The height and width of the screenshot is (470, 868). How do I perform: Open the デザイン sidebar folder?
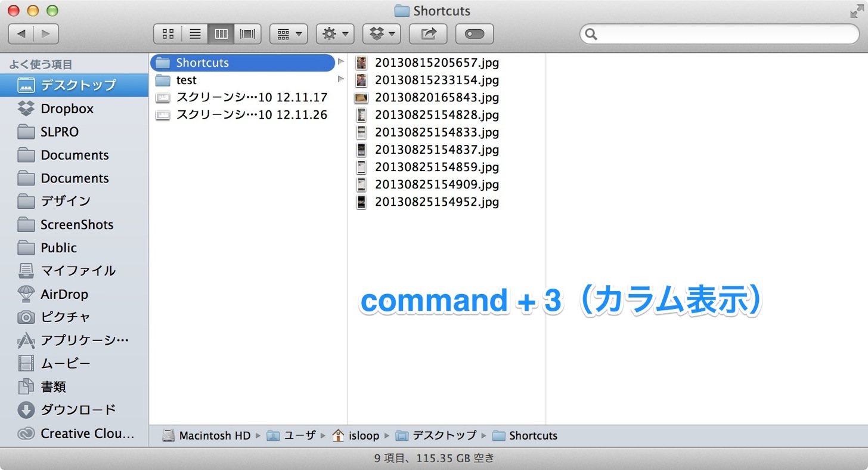(74, 201)
